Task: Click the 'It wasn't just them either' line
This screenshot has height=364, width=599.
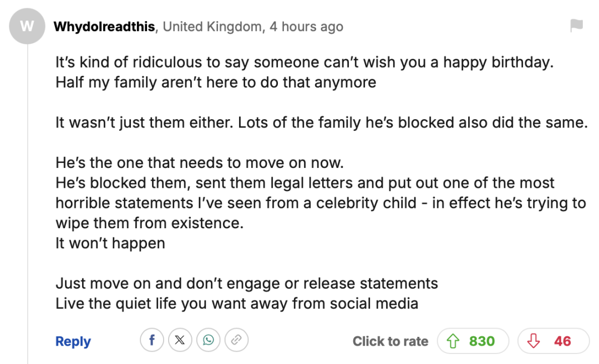Action: pyautogui.click(x=321, y=122)
